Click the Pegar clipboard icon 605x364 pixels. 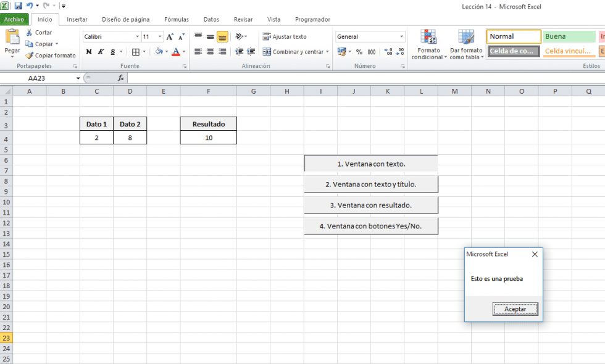click(x=12, y=37)
